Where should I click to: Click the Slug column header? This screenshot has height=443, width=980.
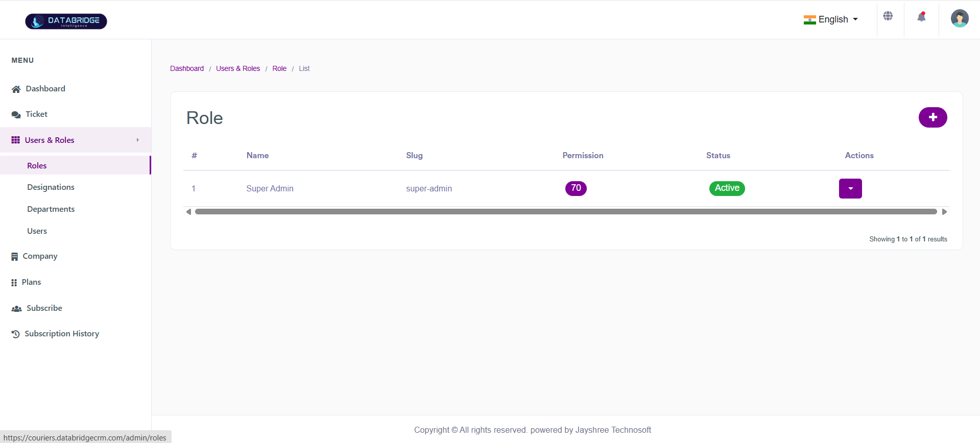[414, 156]
